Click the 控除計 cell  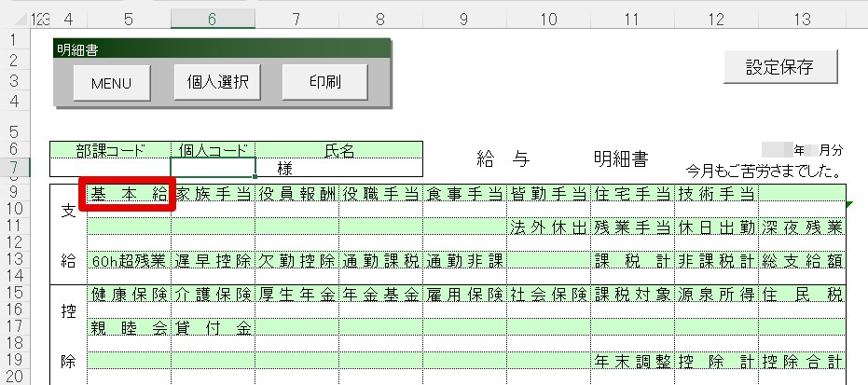pyautogui.click(x=716, y=361)
